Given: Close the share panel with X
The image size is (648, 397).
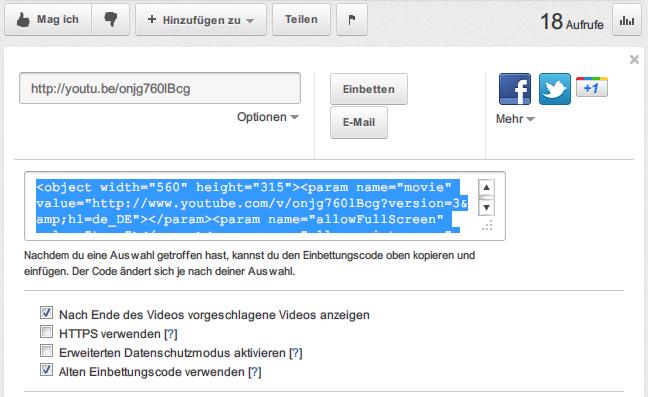Looking at the screenshot, I should click(x=634, y=59).
